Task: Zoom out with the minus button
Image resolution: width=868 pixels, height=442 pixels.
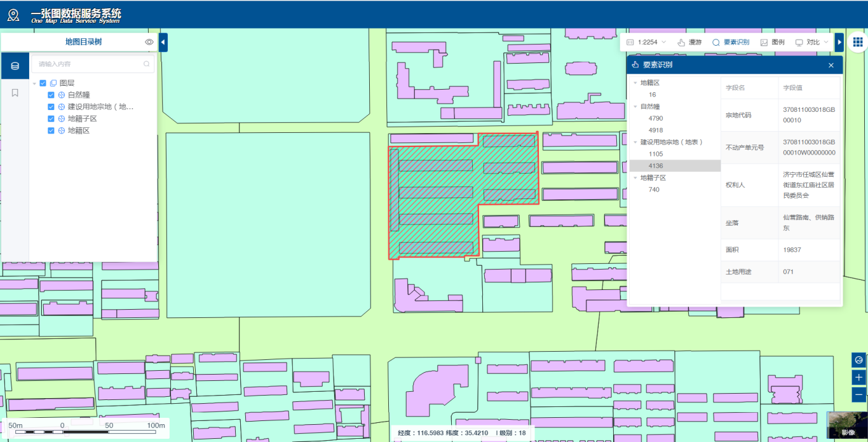Action: tap(858, 394)
